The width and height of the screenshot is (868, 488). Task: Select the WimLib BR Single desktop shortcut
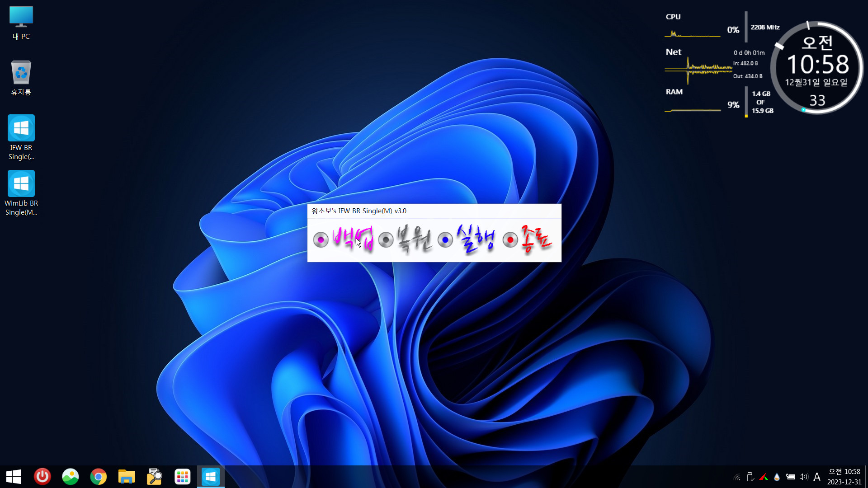pyautogui.click(x=21, y=193)
